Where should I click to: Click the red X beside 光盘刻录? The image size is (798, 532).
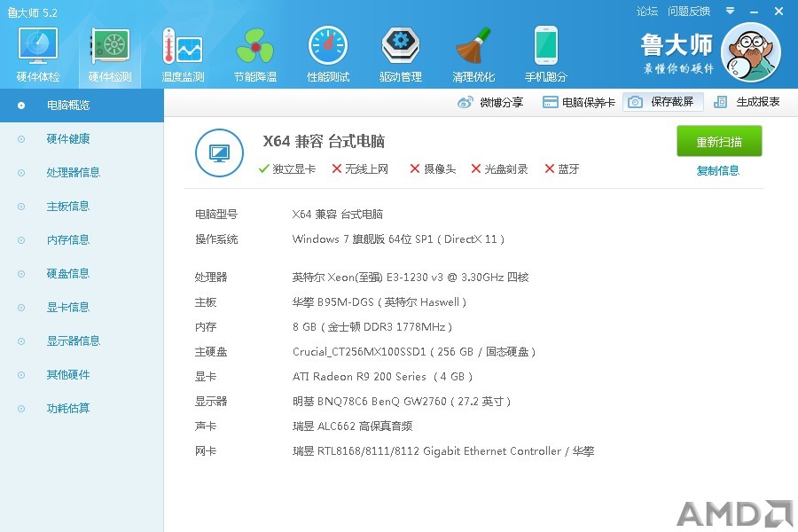click(x=476, y=168)
